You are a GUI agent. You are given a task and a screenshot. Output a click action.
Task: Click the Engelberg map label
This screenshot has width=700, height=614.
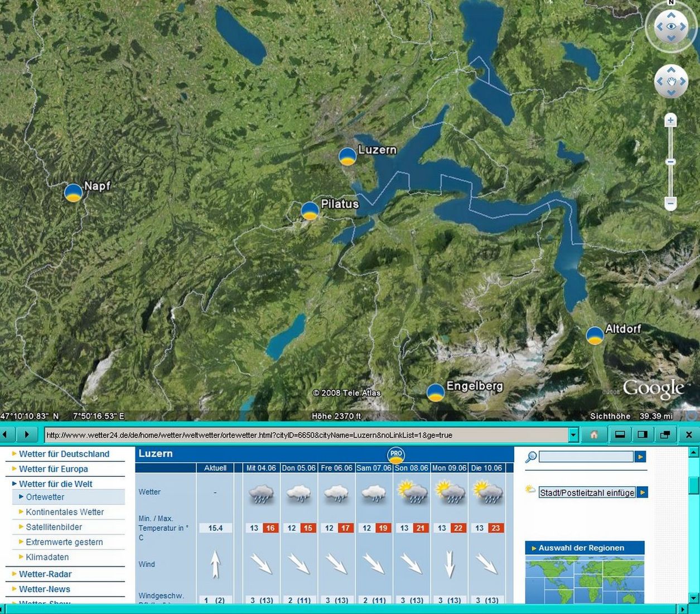[475, 386]
